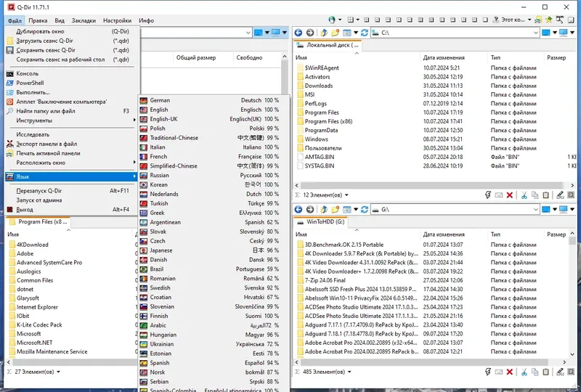
Task: Select Перезапуск Q-Dir menu entry
Action: pyautogui.click(x=72, y=191)
